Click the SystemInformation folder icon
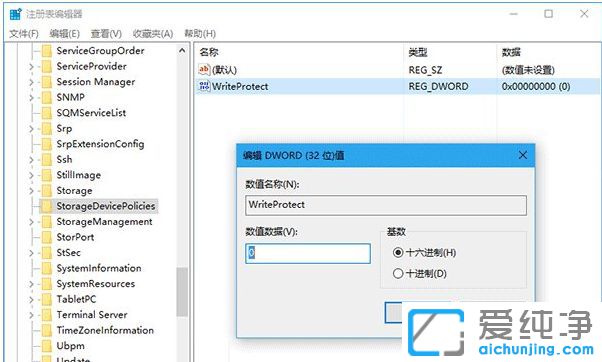Image resolution: width=602 pixels, height=362 pixels. click(x=47, y=268)
